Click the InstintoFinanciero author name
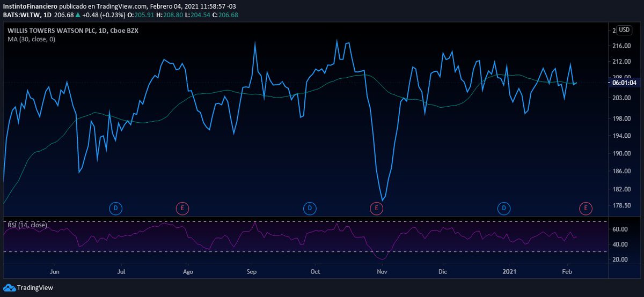 pos(29,6)
